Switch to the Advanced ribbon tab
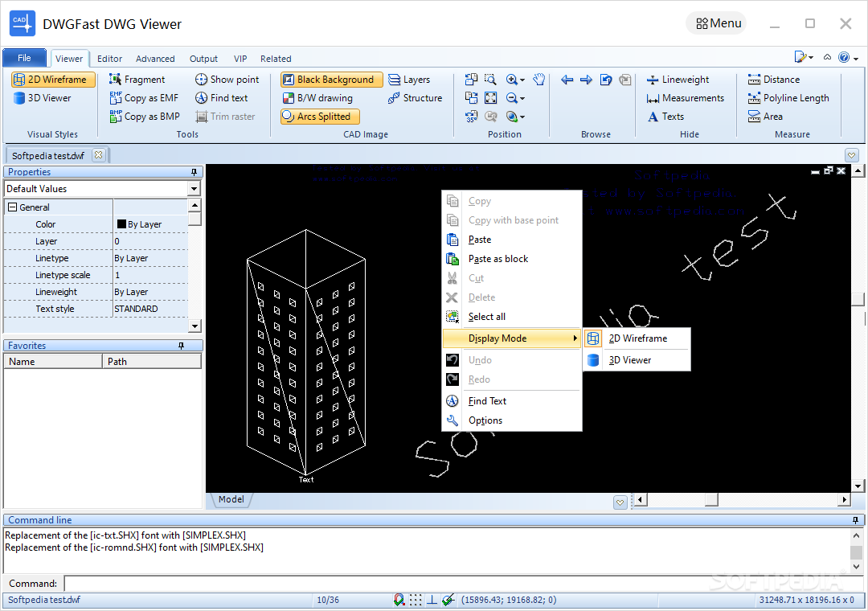The image size is (868, 611). pyautogui.click(x=155, y=59)
